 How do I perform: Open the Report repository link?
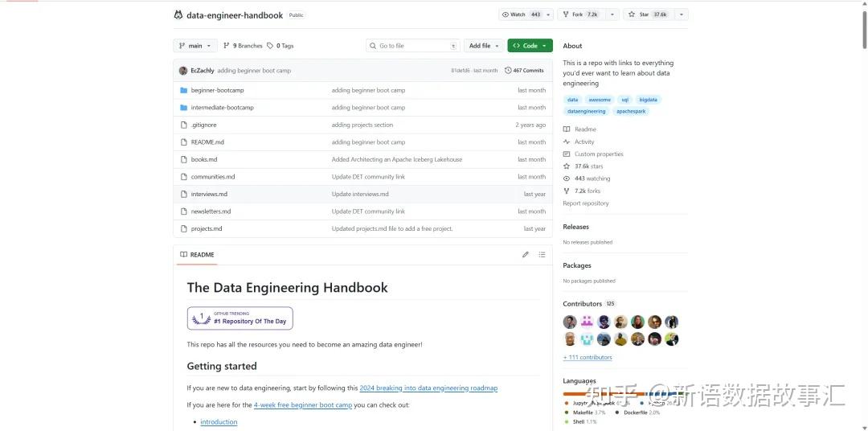click(x=586, y=203)
